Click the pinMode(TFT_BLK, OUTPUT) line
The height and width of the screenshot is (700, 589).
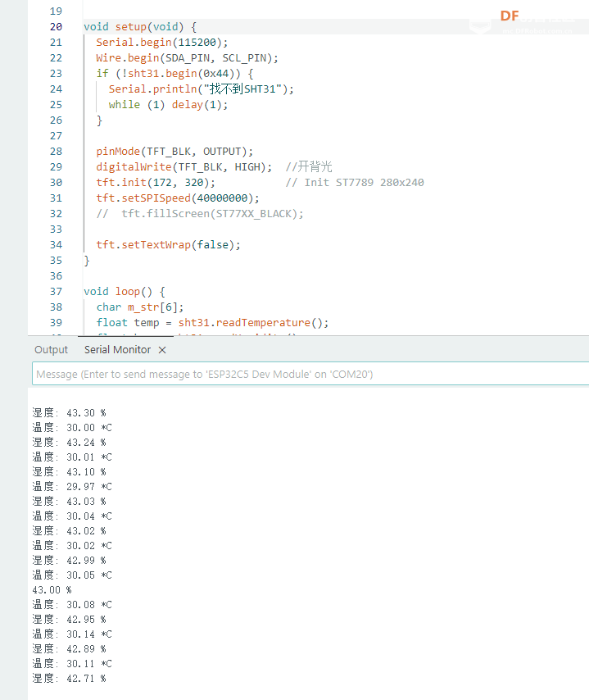pos(174,151)
